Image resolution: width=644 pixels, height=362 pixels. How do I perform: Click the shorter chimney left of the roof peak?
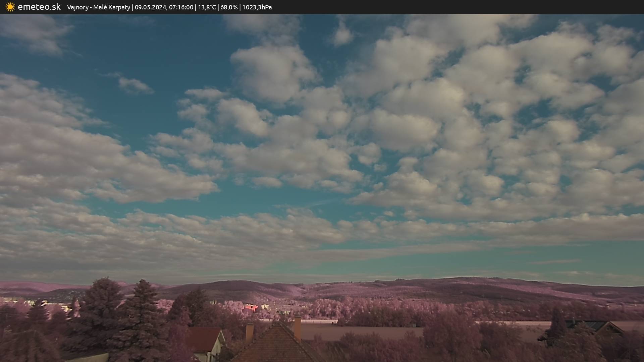tap(249, 332)
